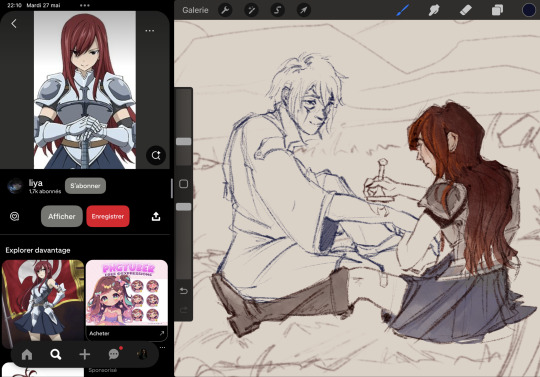The image size is (540, 377).
Task: Adjust the brush opacity slider handle
Action: (184, 207)
